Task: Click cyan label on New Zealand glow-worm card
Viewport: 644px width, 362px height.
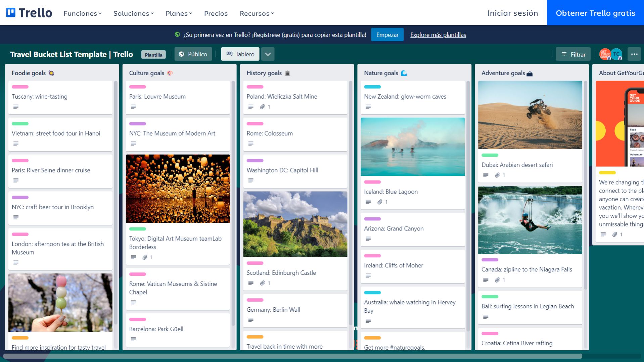Action: tap(372, 87)
